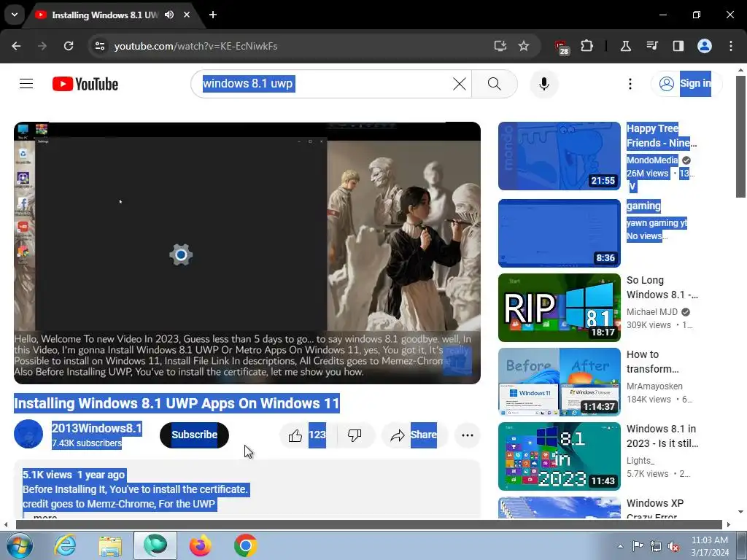Open the muted volume tray icon
The image size is (747, 560).
click(x=673, y=546)
